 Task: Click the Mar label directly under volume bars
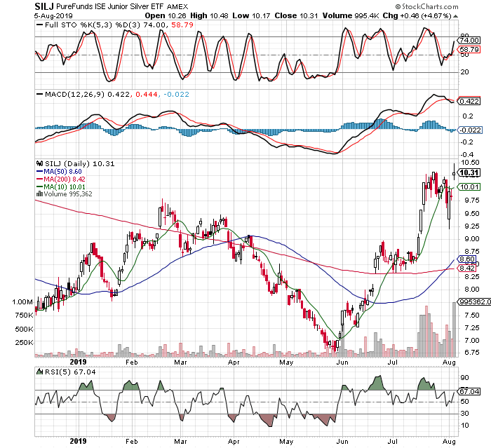[x=180, y=362]
